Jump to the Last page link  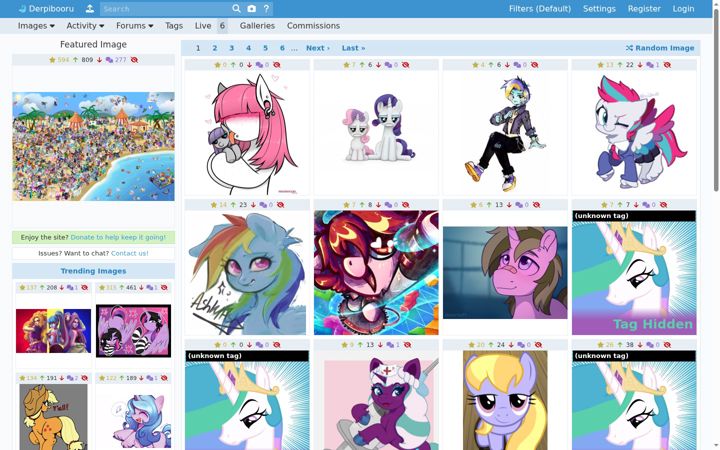pos(353,48)
